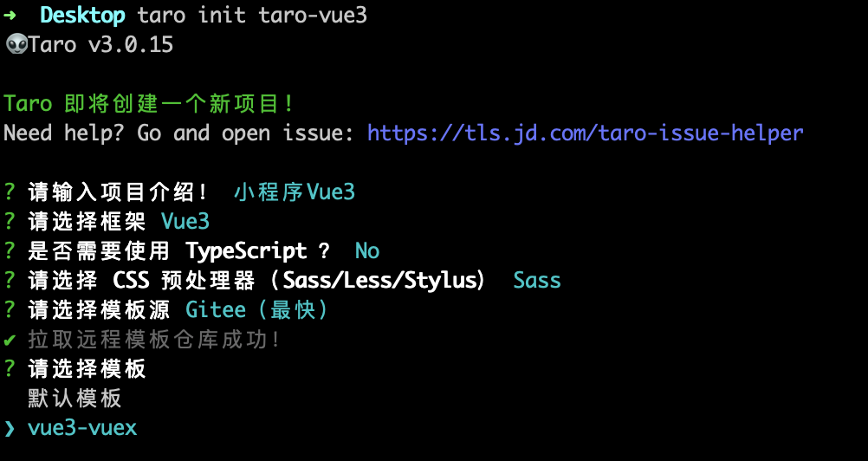The height and width of the screenshot is (461, 868).
Task: Click the green checkmark beside 拉取远程模板仓库成功
Action: coord(10,339)
